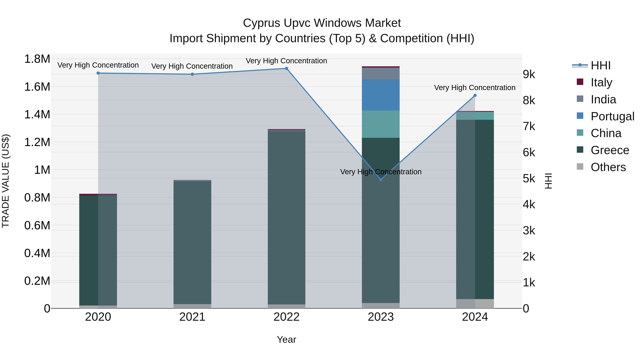Select the 2023 HHI data point

381,179
